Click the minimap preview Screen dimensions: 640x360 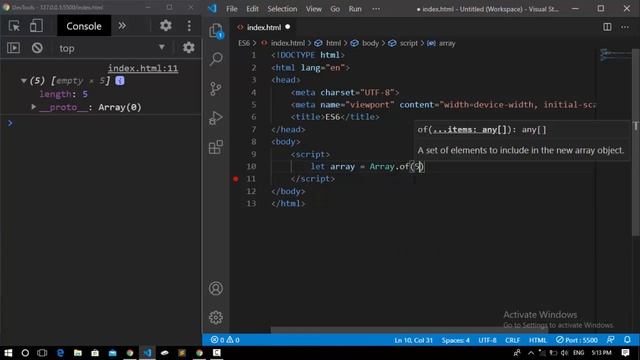(x=616, y=55)
